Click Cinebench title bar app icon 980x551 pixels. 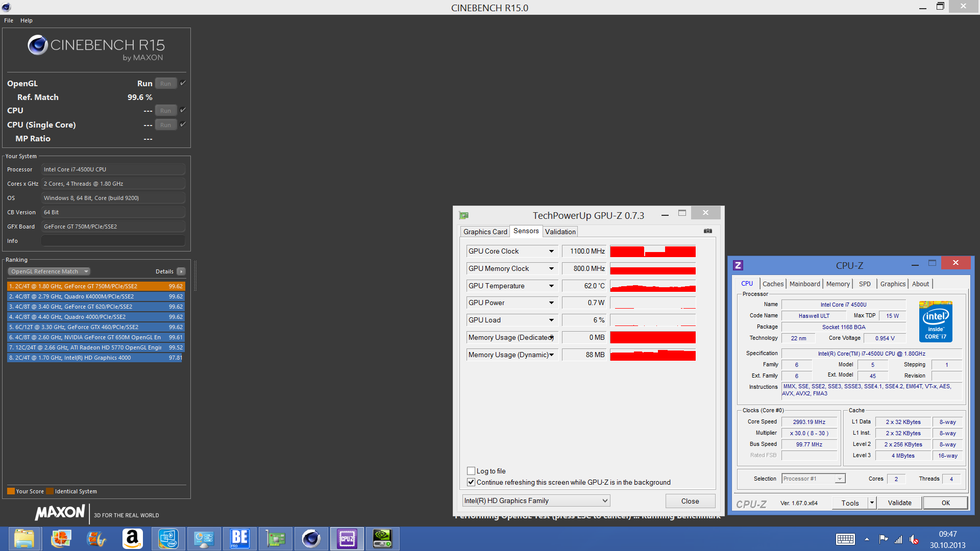[x=6, y=7]
